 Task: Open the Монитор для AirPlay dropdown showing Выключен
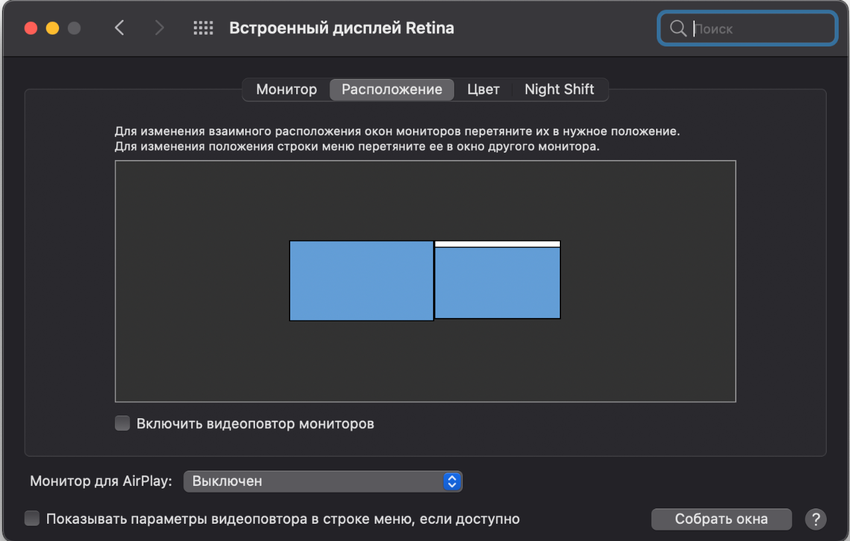(322, 481)
